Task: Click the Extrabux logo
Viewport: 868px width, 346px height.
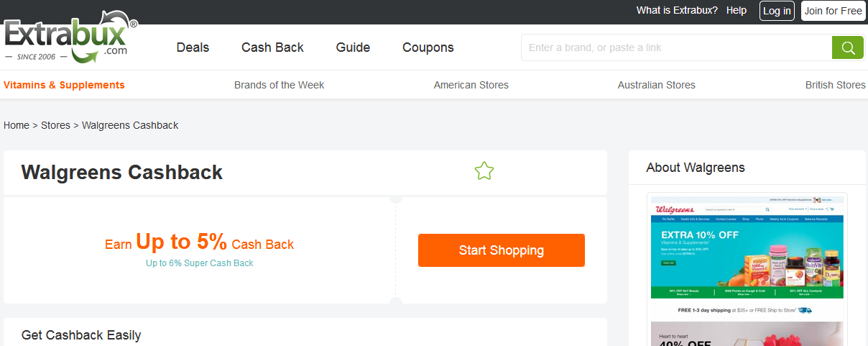Action: (x=70, y=37)
